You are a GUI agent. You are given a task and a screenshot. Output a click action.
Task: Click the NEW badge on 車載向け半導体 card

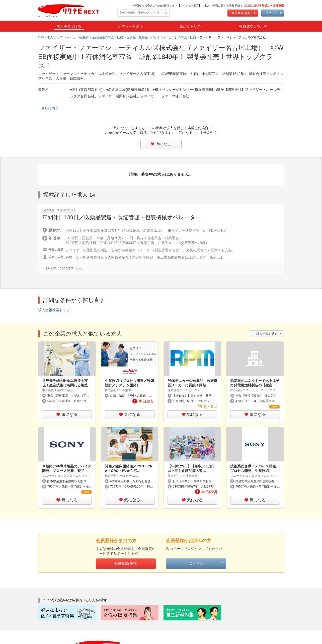click(86, 492)
